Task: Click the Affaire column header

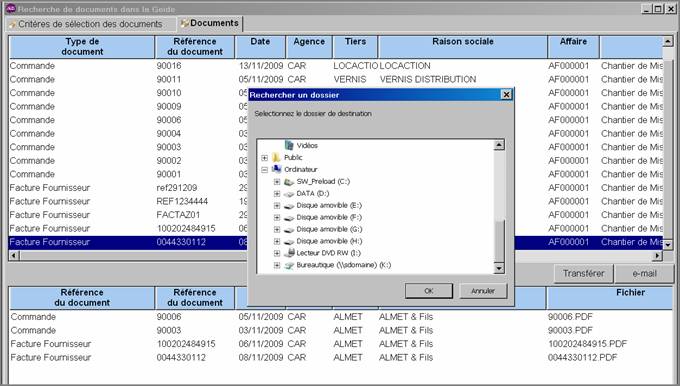Action: coord(573,46)
